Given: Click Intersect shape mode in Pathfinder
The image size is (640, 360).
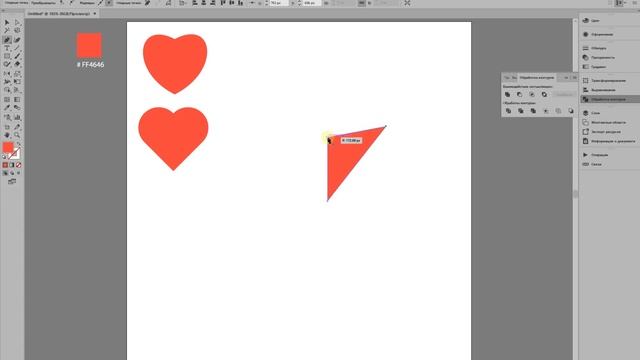Looking at the screenshot, I should (x=532, y=94).
